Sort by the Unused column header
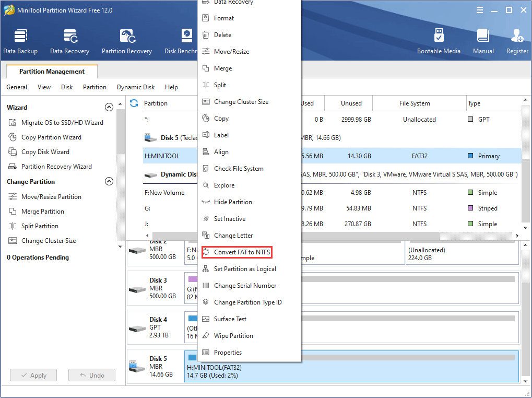The height and width of the screenshot is (398, 532). (348, 103)
